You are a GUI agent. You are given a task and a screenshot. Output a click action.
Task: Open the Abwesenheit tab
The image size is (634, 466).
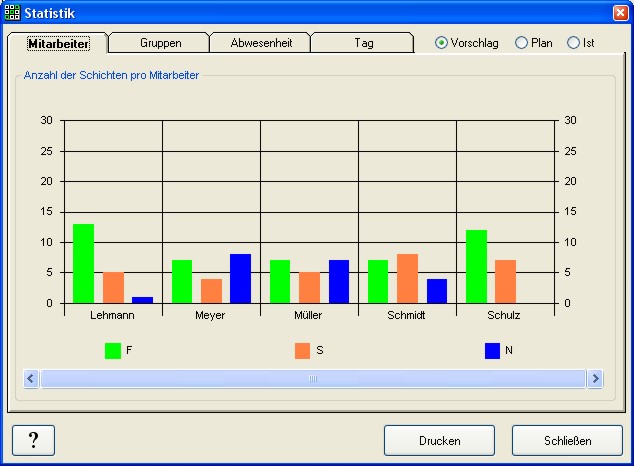[260, 43]
